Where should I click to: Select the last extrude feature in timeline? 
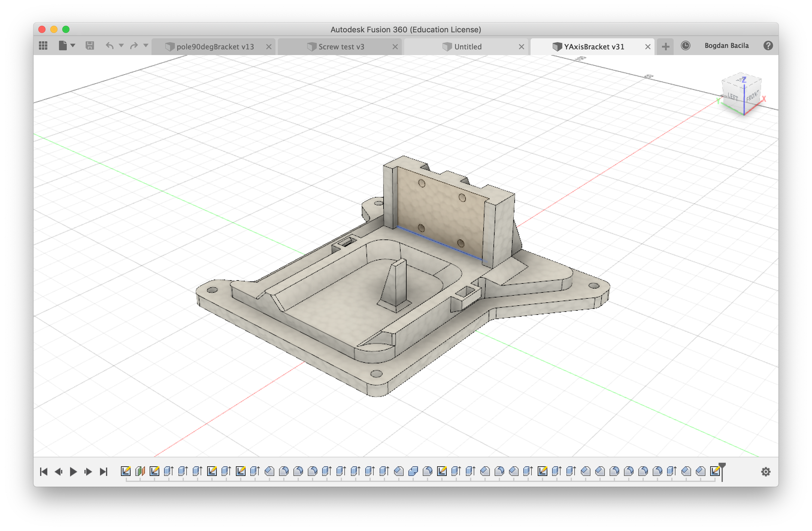(x=672, y=471)
